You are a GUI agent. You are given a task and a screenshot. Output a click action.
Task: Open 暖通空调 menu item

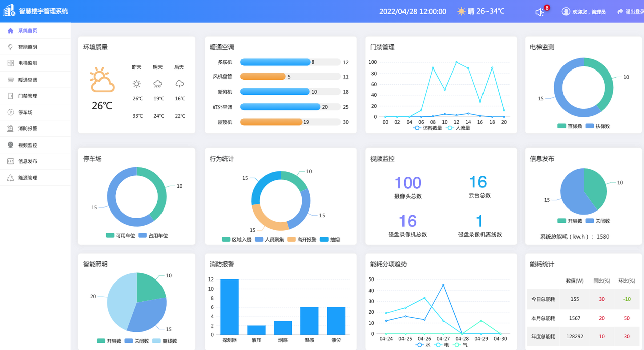(35, 80)
